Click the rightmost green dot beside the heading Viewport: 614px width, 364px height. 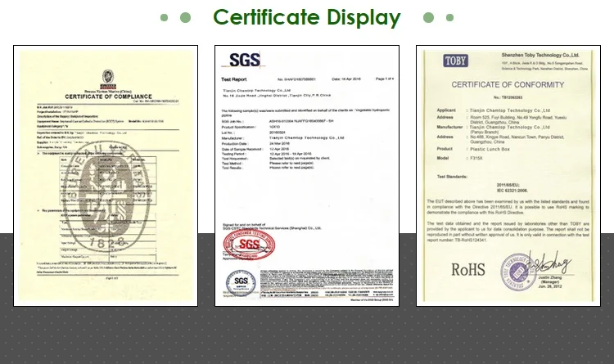pyautogui.click(x=449, y=17)
